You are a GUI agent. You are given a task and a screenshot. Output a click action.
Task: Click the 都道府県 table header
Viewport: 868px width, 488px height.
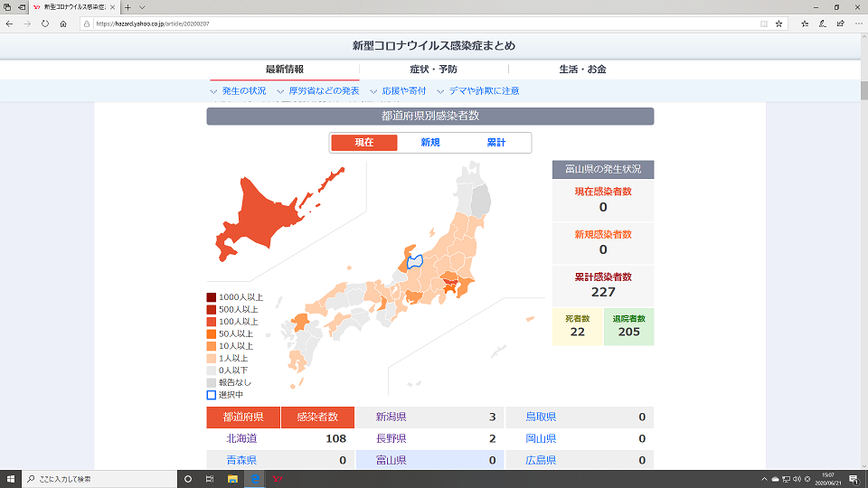pyautogui.click(x=243, y=418)
